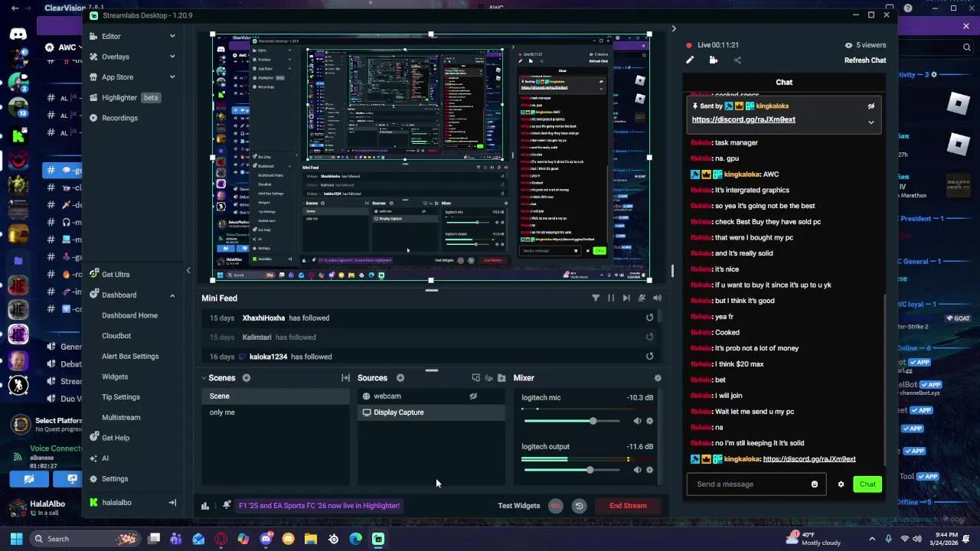Screen dimensions: 980x551
Task: Add a new source with the plus icon
Action: (400, 377)
